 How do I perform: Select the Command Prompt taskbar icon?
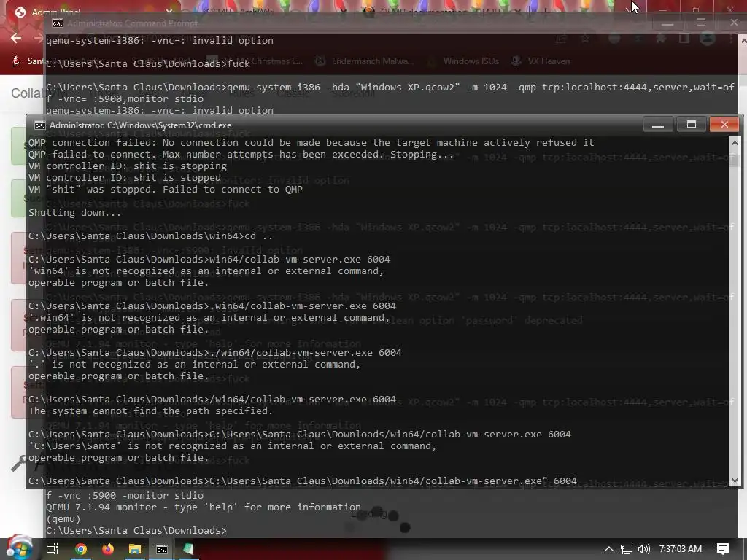(162, 550)
